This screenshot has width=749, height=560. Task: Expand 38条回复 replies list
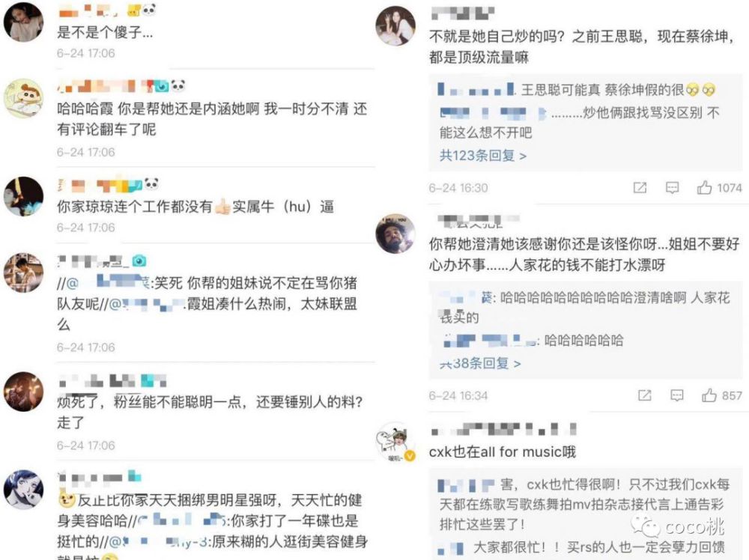point(480,363)
